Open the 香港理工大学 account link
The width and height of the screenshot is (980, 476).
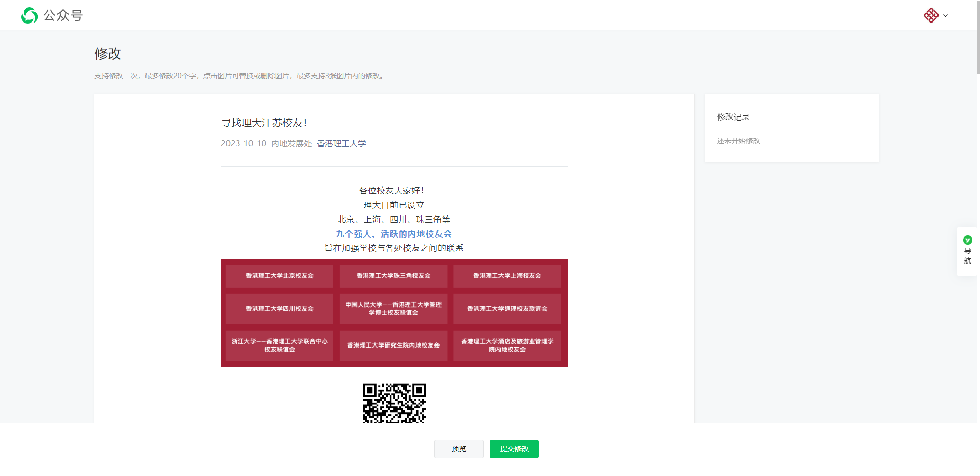click(x=341, y=144)
